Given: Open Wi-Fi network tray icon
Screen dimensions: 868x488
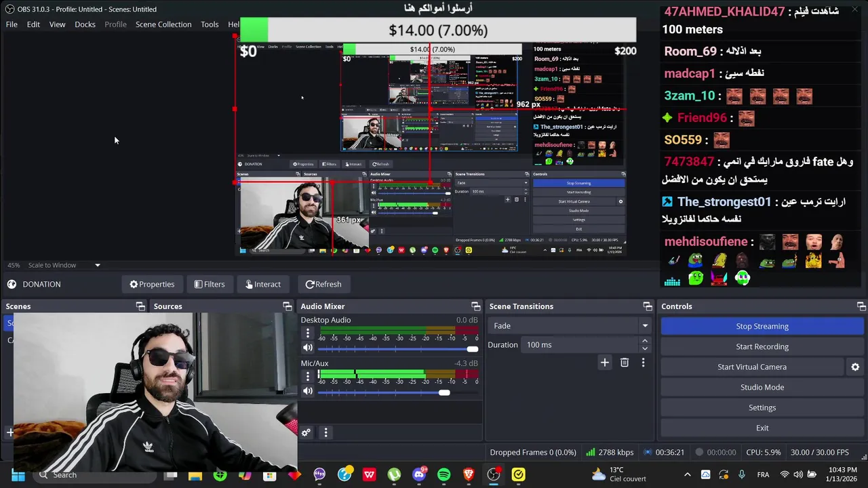Looking at the screenshot, I should 785,474.
